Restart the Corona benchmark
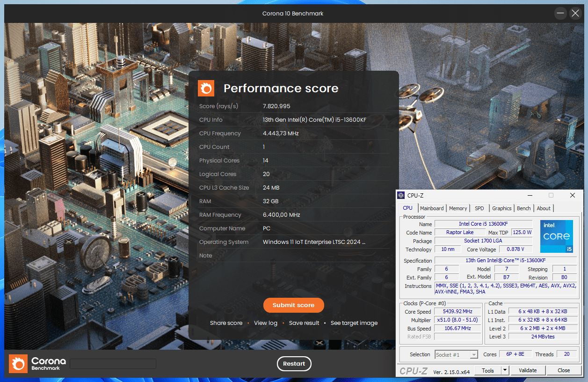 point(294,364)
